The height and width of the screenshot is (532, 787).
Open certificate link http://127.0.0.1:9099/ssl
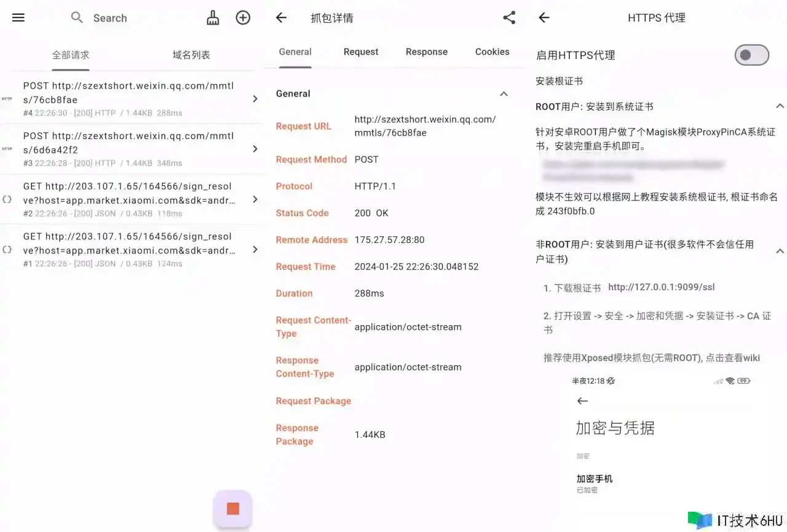[662, 287]
